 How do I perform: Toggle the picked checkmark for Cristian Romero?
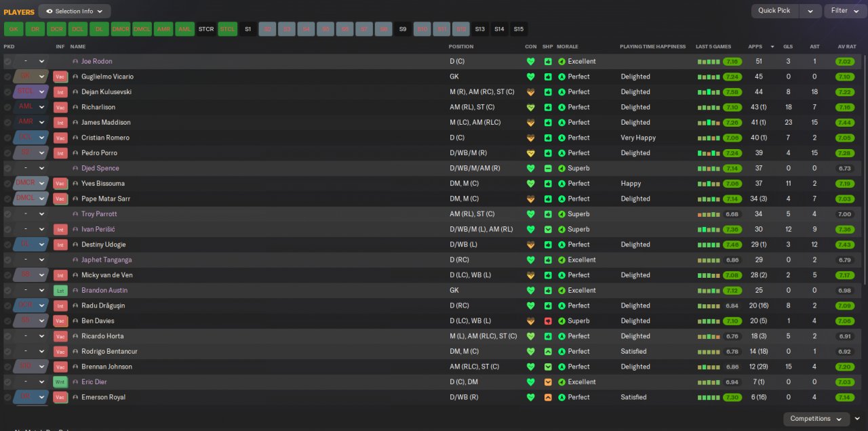click(8, 138)
